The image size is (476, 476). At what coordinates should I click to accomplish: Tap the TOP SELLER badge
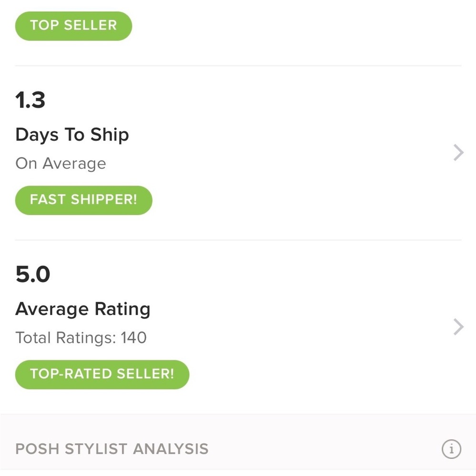click(x=73, y=26)
